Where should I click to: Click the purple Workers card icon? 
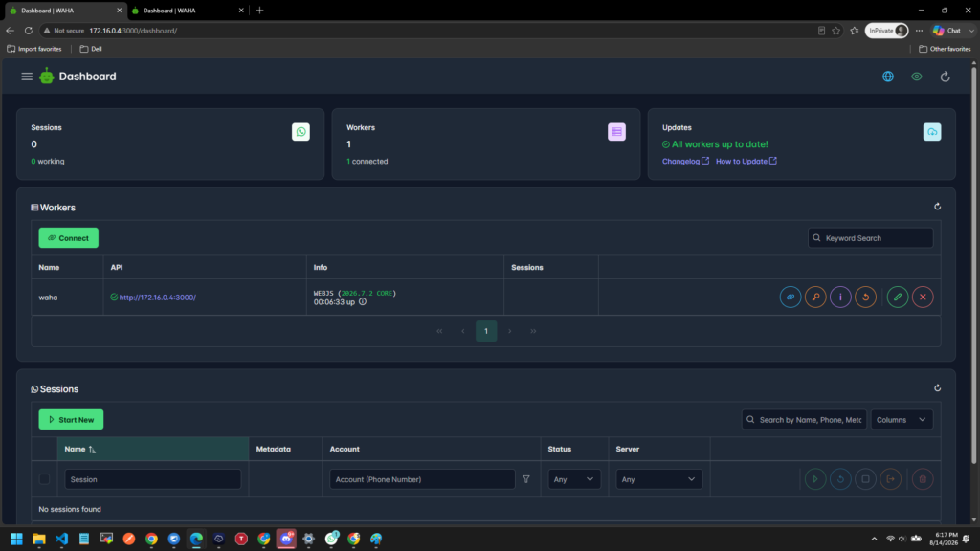pos(616,132)
